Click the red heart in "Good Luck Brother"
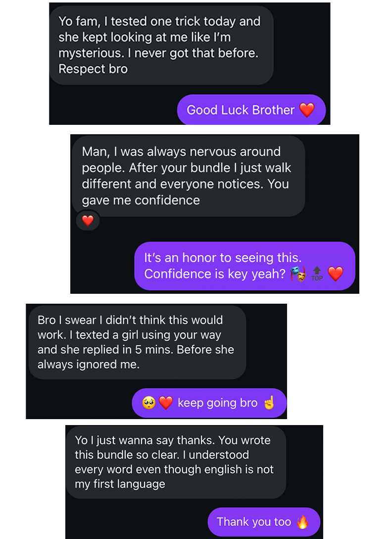The height and width of the screenshot is (539, 392). [x=307, y=110]
